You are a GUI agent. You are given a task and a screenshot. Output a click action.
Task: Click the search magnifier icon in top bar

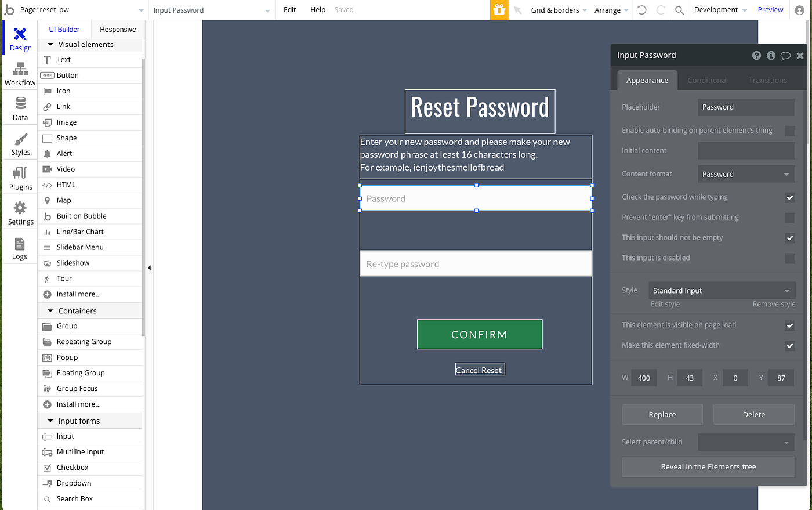[679, 10]
